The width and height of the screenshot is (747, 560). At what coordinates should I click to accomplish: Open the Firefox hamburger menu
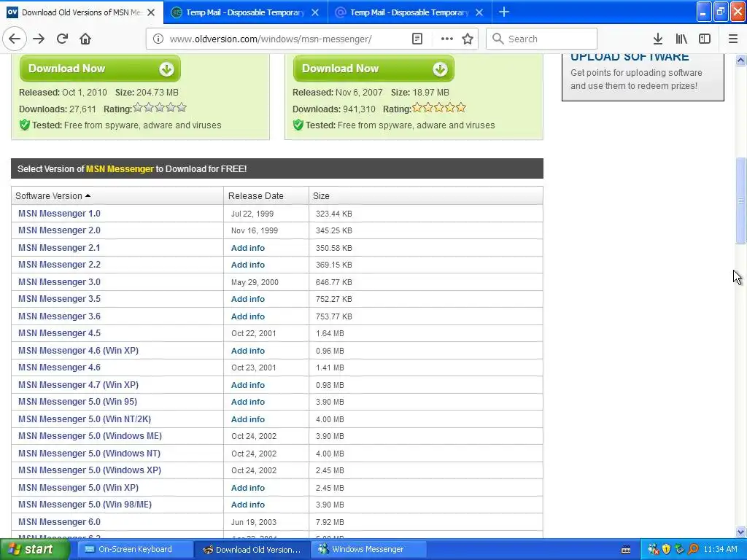pyautogui.click(x=733, y=39)
